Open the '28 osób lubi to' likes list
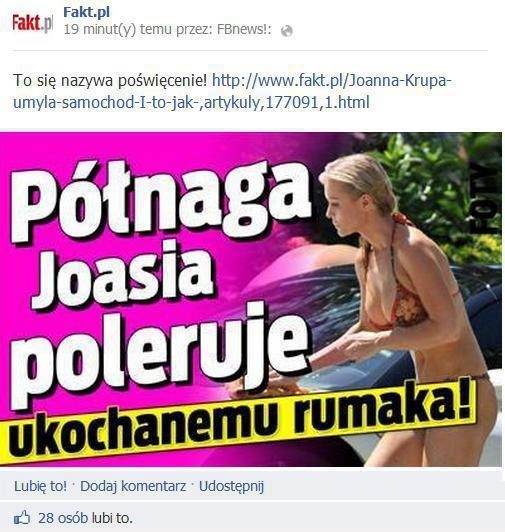Image resolution: width=505 pixels, height=532 pixels. 85,518
